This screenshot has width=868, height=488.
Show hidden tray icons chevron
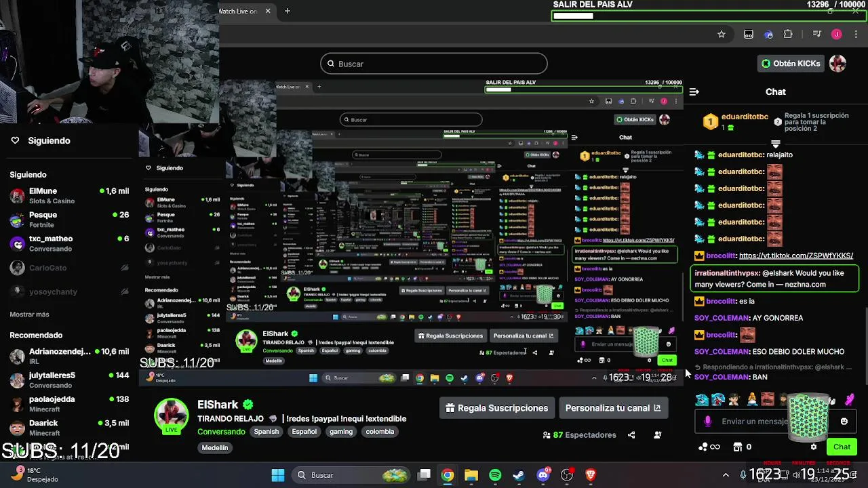[726, 475]
